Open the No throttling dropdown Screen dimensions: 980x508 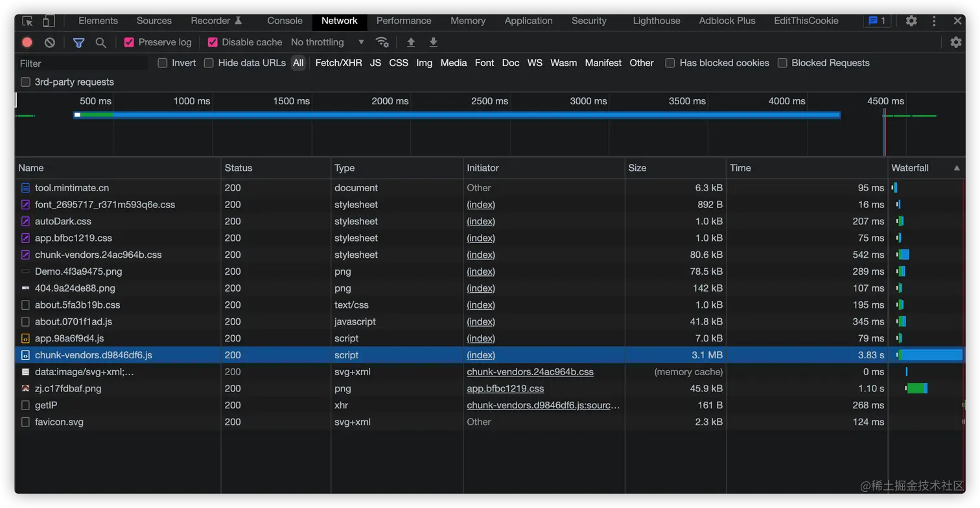(327, 42)
